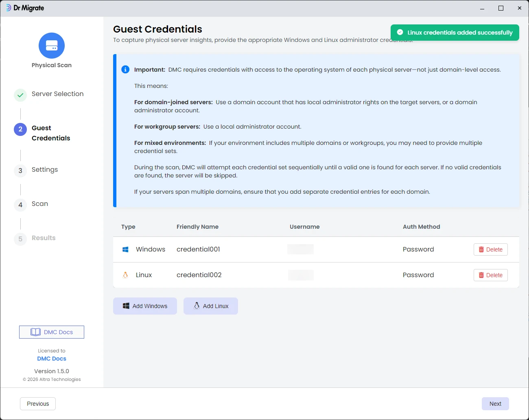Minimize the Dr Migrate window
Viewport: 529px width, 420px height.
(x=482, y=8)
